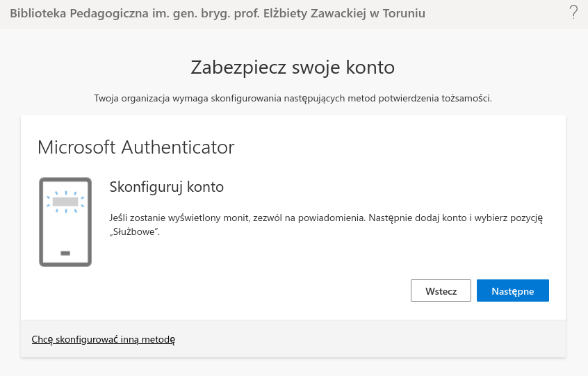Click the word "Toruniu" in the header
Image resolution: width=588 pixels, height=376 pixels.
402,13
